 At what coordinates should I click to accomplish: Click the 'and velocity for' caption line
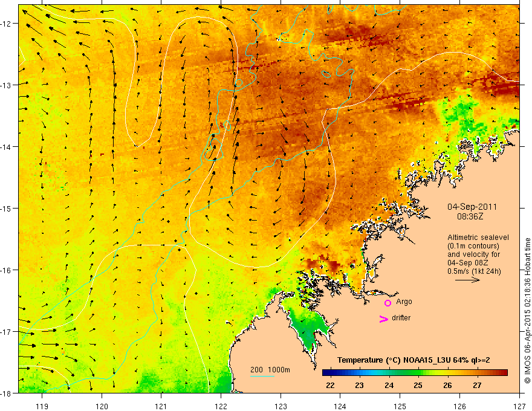click(x=473, y=254)
